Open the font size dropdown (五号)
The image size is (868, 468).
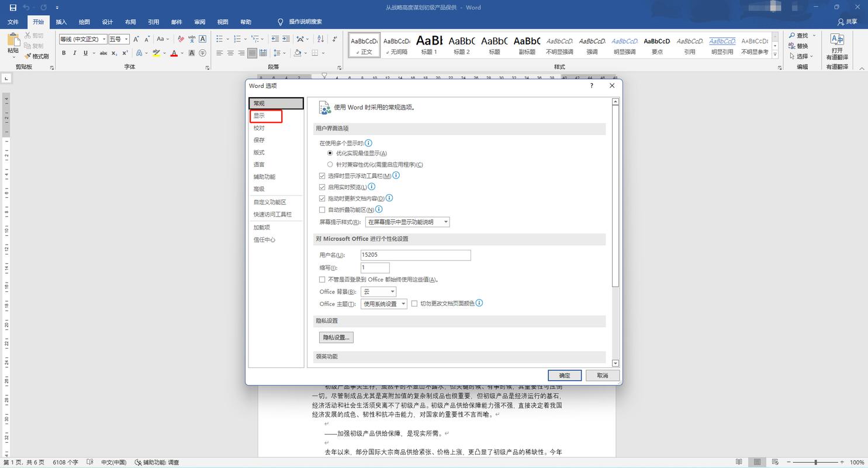[x=126, y=39]
